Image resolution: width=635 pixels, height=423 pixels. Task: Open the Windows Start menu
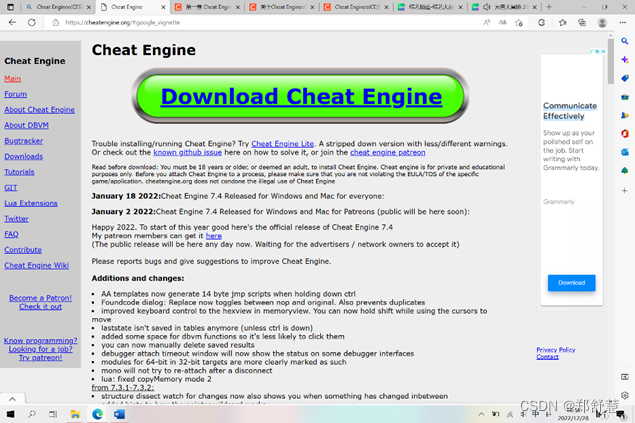11,414
